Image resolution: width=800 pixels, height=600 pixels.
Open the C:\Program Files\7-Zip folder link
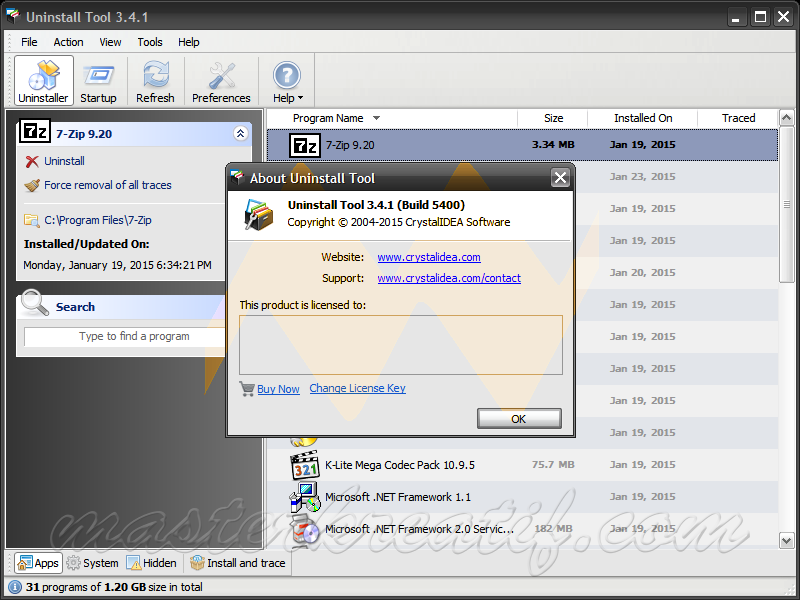click(x=97, y=220)
